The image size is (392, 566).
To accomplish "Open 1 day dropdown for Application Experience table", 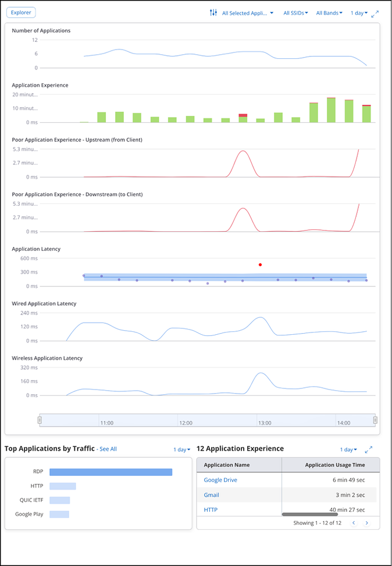I will (x=348, y=450).
